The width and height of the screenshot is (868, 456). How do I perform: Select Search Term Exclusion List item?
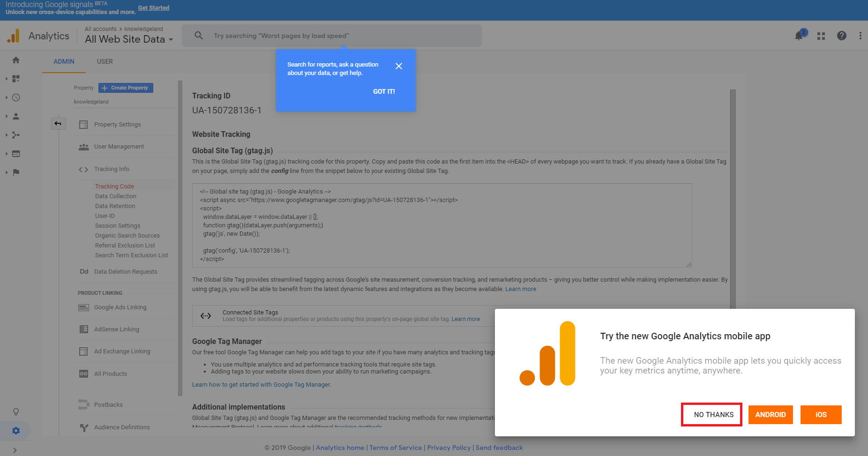click(132, 255)
